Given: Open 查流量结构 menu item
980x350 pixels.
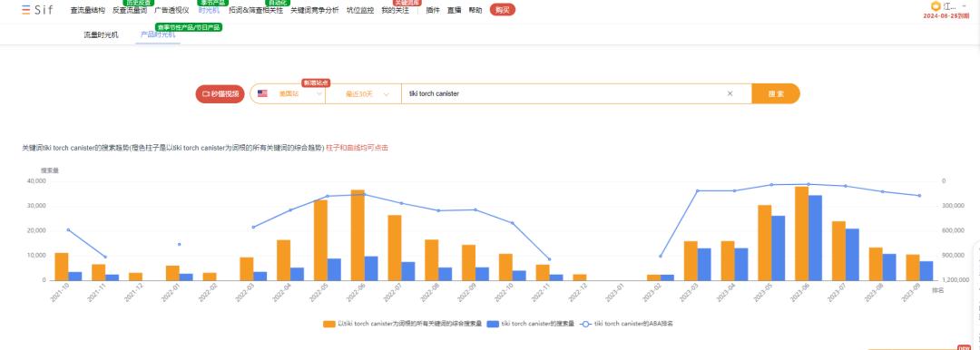Looking at the screenshot, I should [88, 11].
